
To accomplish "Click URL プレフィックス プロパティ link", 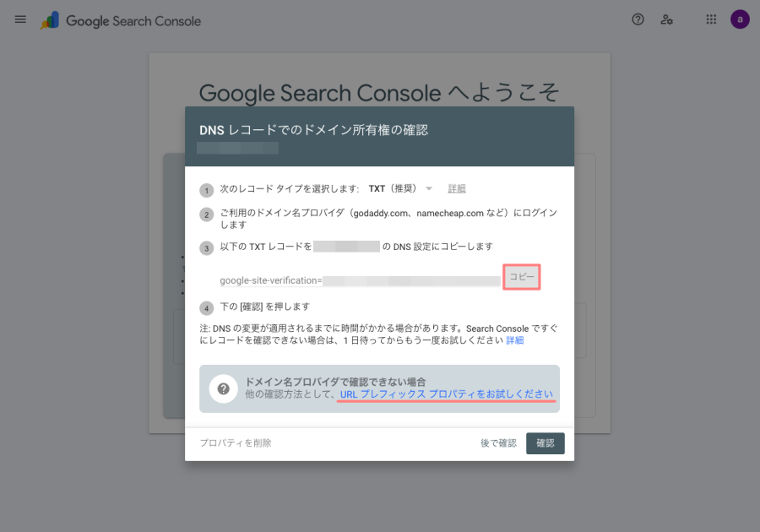I will click(x=447, y=394).
